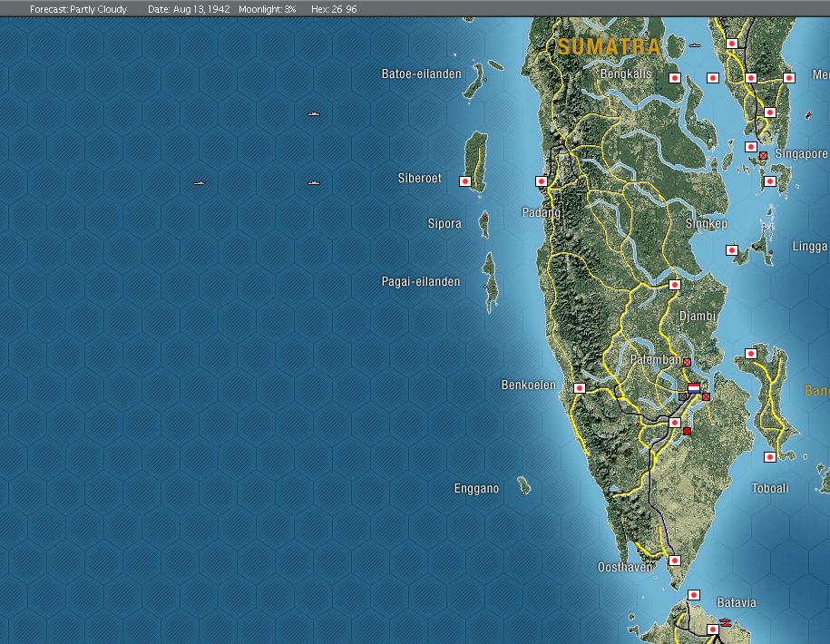Click the small dot base on Sipora island
Image resolution: width=830 pixels, height=644 pixels.
(484, 218)
